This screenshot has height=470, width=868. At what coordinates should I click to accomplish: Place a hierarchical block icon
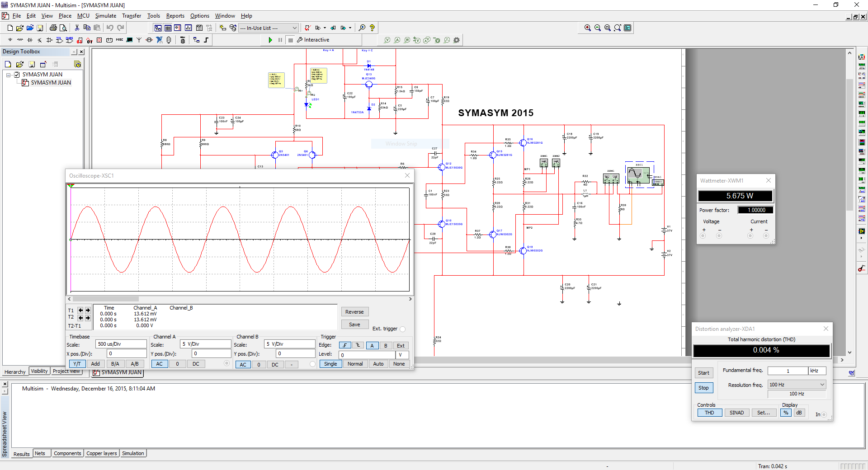196,40
